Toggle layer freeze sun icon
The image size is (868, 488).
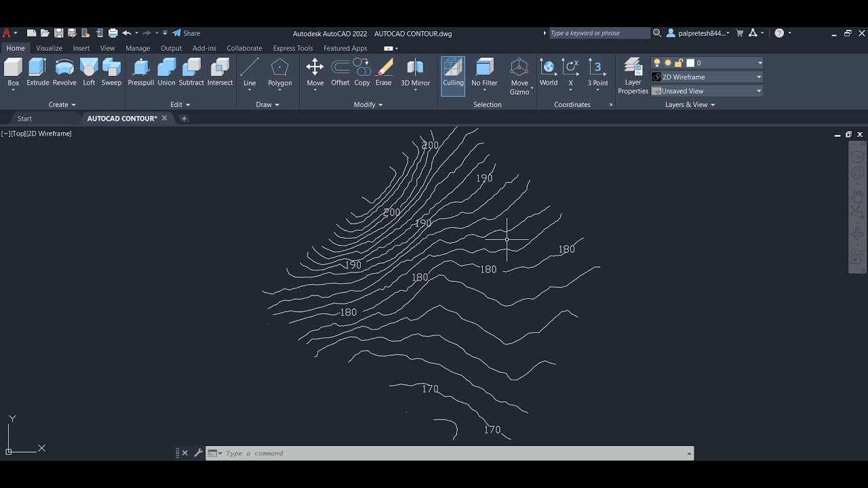(x=667, y=63)
